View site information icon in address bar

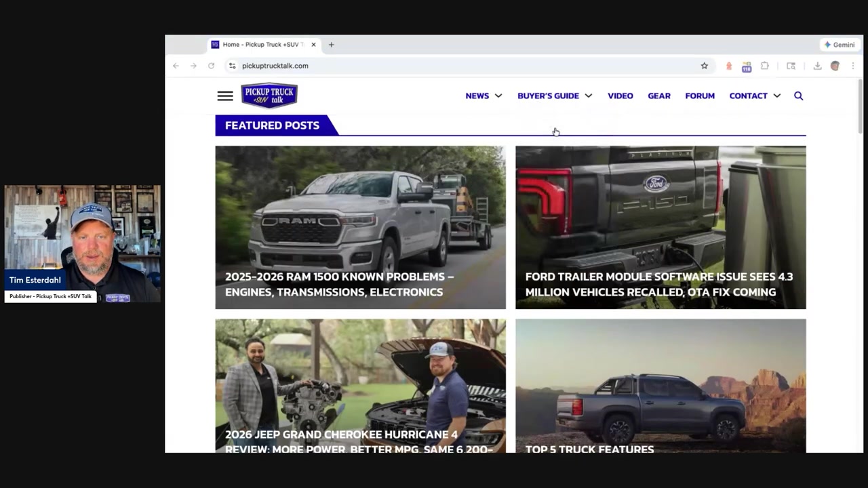point(232,66)
